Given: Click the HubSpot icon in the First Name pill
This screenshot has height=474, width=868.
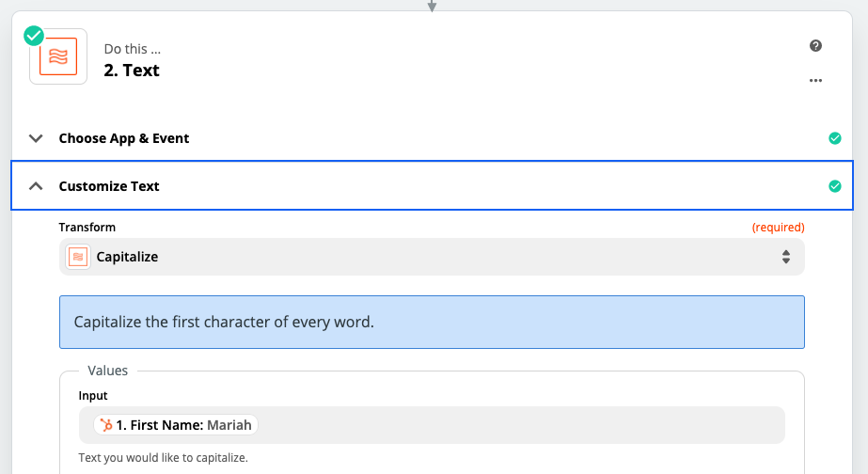Looking at the screenshot, I should click(104, 425).
